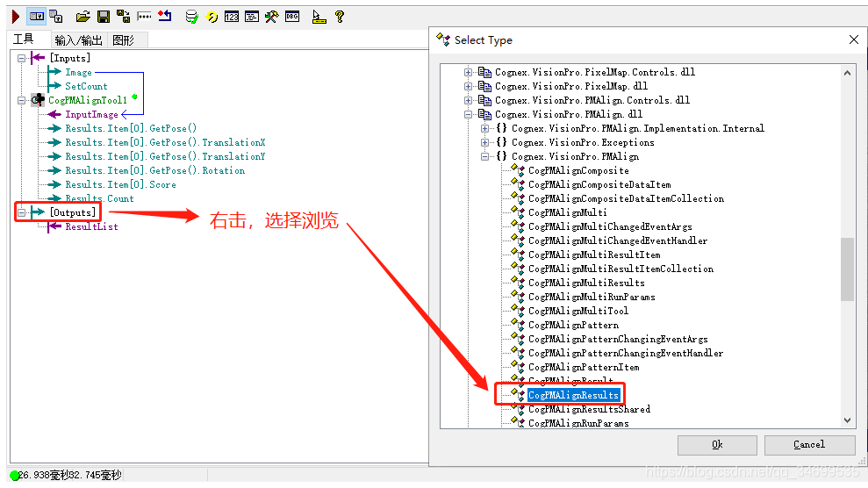Viewport: 868px width, 488px height.
Task: Collapse the Cognex.VisionPro.PMAlign.dll node
Action: (469, 114)
